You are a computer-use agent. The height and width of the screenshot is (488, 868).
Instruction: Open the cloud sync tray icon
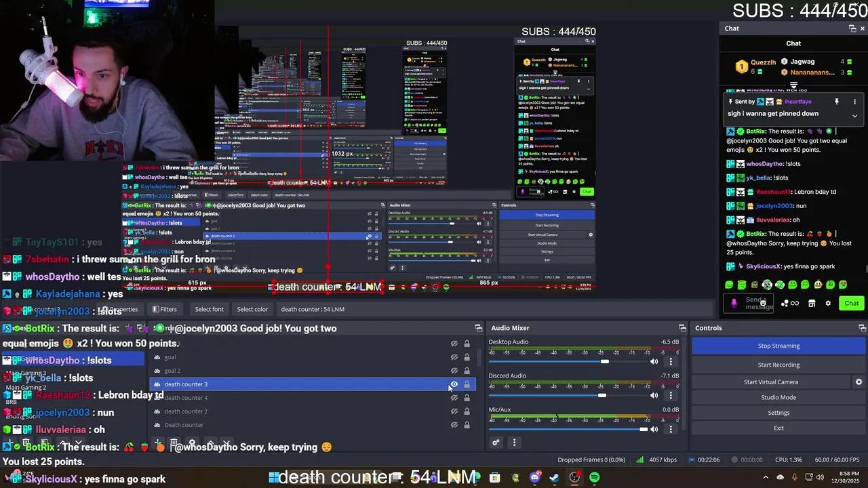tap(780, 478)
